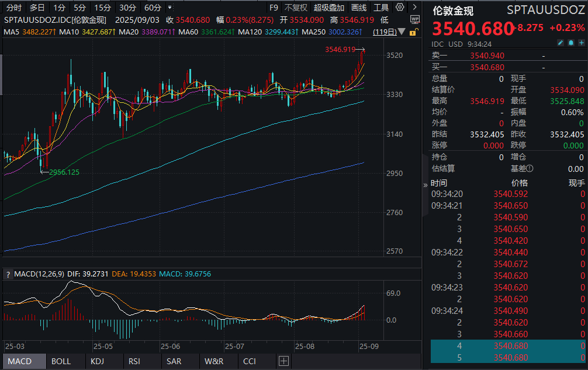Toggle the chart lock icon
Viewport: 588px width, 370px height.
coord(414,32)
